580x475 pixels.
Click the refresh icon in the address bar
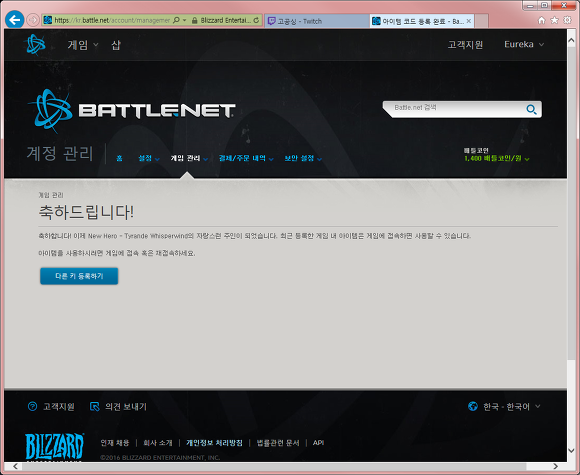point(256,20)
